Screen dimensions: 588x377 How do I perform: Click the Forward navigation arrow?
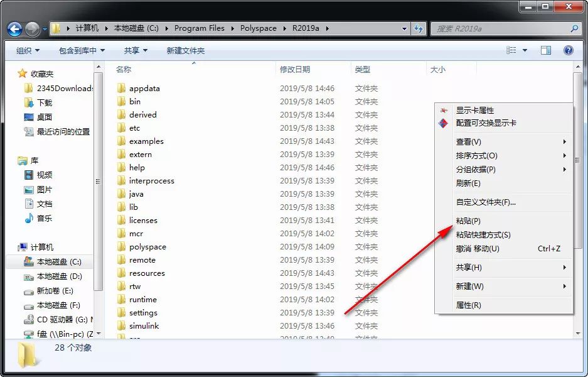tap(32, 28)
